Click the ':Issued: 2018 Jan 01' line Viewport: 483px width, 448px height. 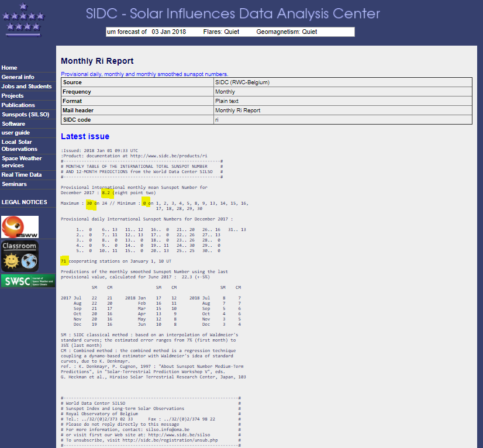[99, 151]
